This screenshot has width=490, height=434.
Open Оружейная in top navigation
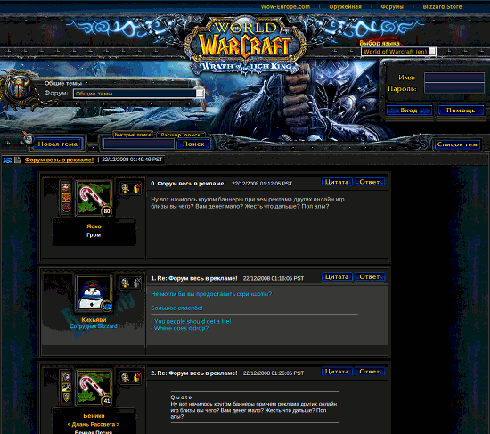pyautogui.click(x=345, y=7)
